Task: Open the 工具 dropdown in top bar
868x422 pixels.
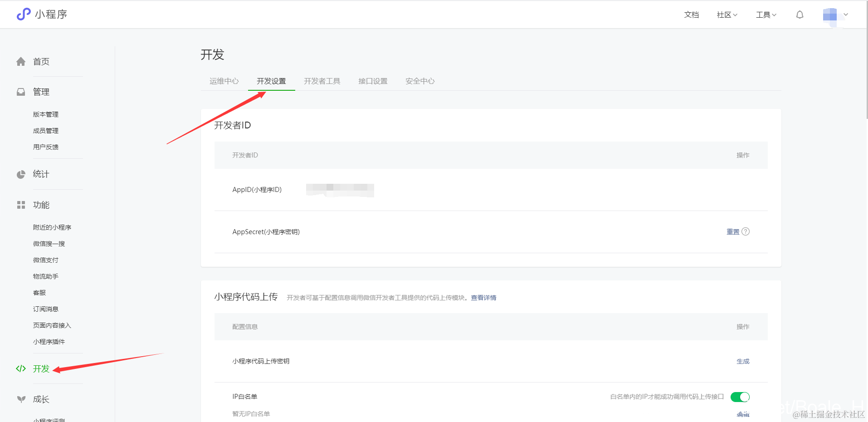Action: 765,14
